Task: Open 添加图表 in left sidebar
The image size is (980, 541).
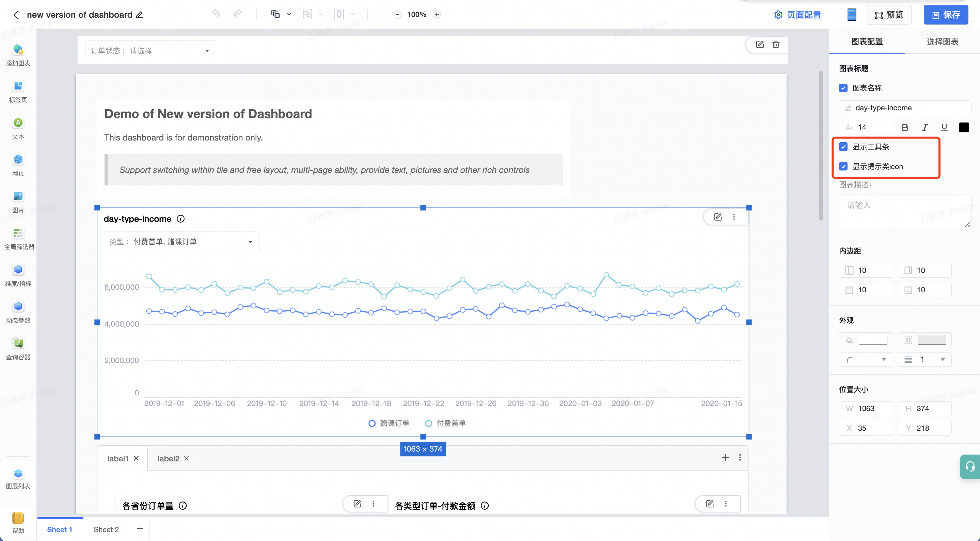Action: [18, 55]
